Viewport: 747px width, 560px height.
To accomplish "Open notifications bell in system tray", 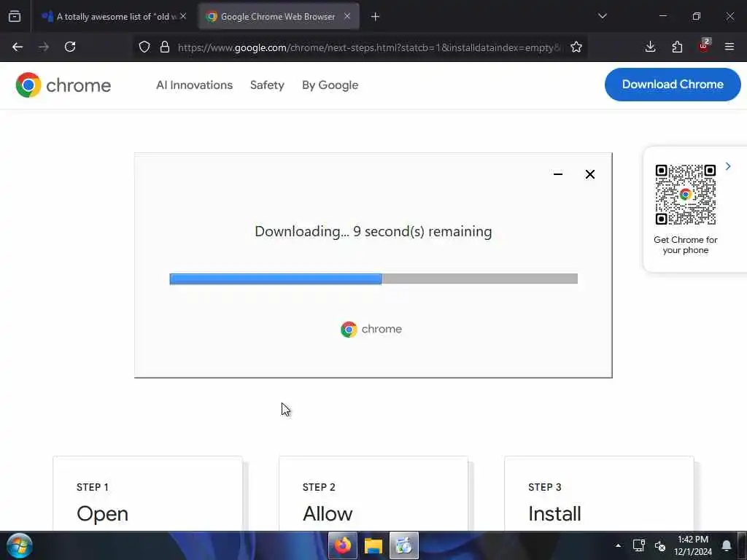I will click(x=727, y=545).
